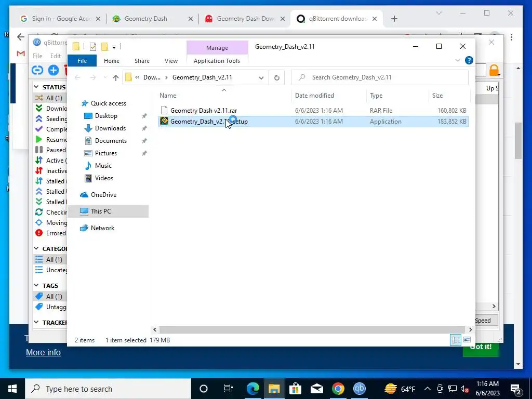Open the More info link in browser
Image resolution: width=532 pixels, height=399 pixels.
coord(44,353)
